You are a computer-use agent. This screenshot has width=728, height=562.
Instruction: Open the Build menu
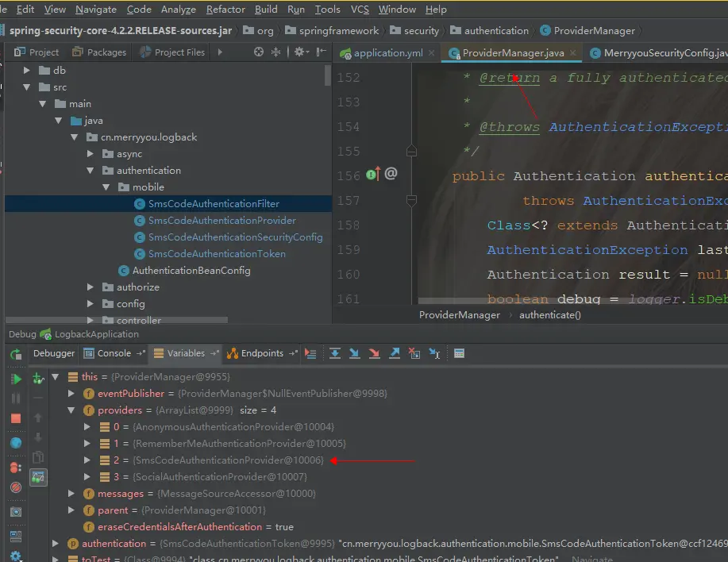point(266,10)
